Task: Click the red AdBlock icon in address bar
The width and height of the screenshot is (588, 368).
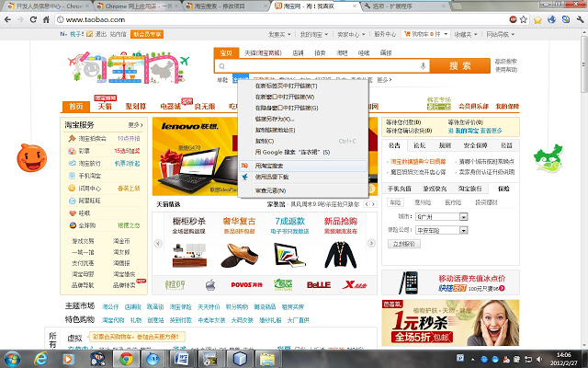Action: tap(513, 19)
